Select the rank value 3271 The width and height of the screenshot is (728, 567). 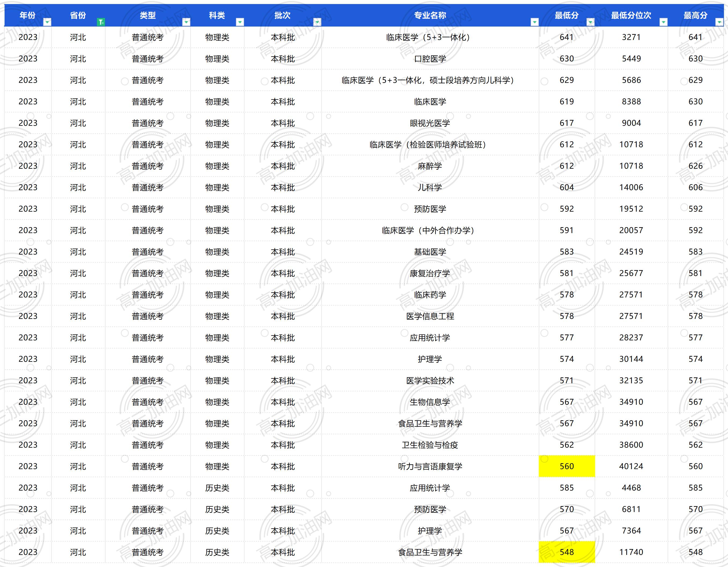click(631, 37)
